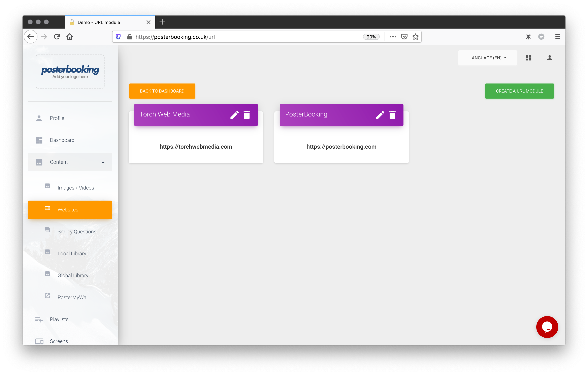Viewport: 588px width, 375px height.
Task: Select Websites in sidebar
Action: [x=70, y=210]
